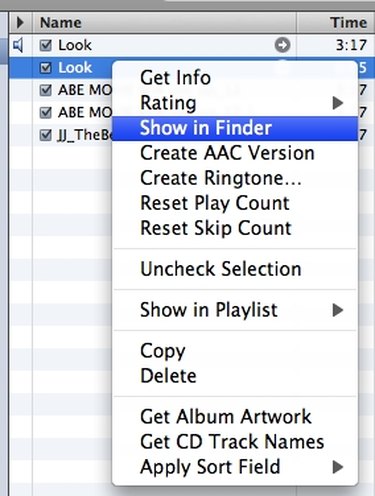Click the play triangle column header icon

pos(20,23)
